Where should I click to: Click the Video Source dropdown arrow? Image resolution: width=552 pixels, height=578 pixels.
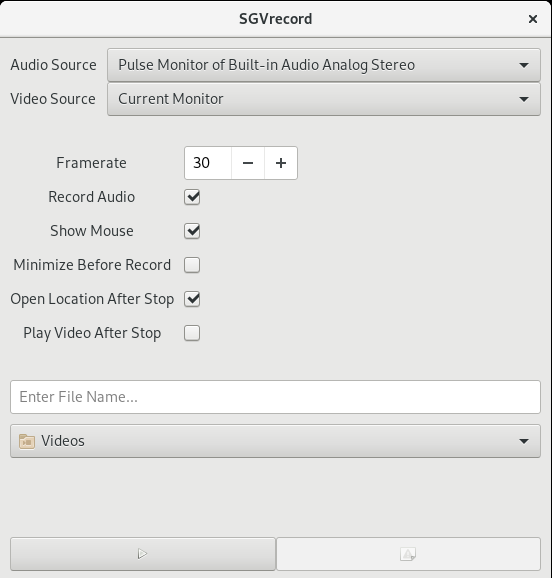point(524,99)
